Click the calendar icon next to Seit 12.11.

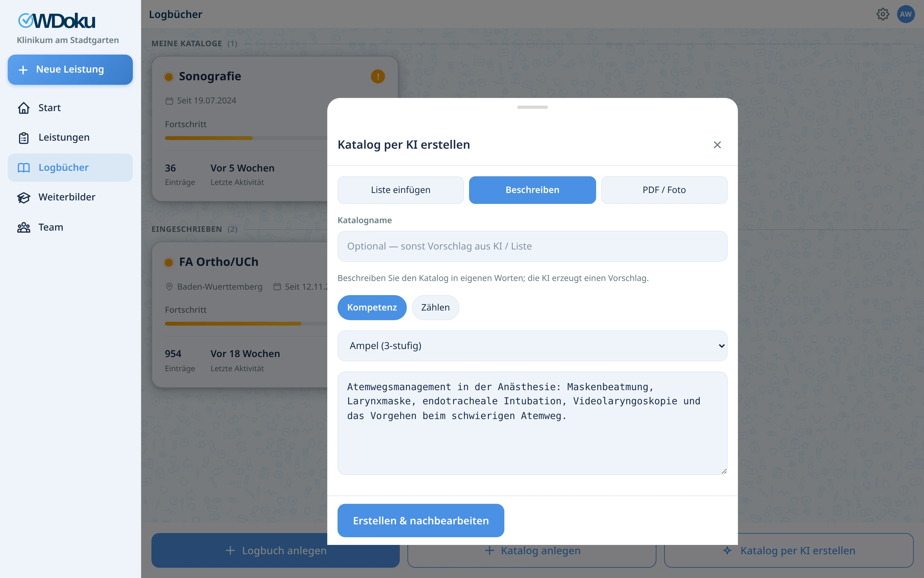point(277,287)
